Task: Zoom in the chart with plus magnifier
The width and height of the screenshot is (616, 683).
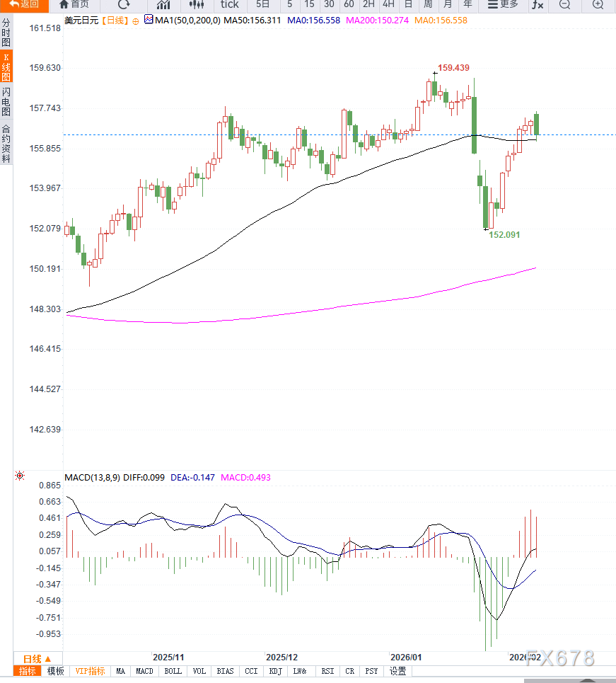Action: tap(598, 5)
